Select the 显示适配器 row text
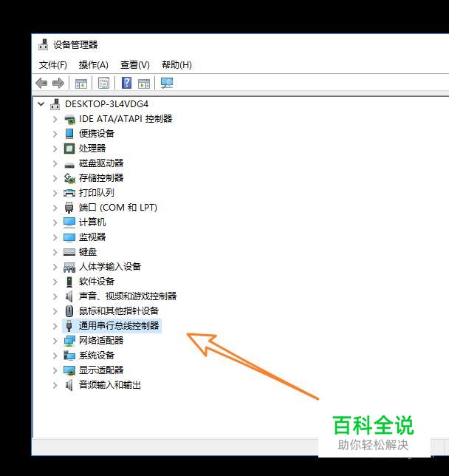Screen dimensions: 449x476 [101, 370]
